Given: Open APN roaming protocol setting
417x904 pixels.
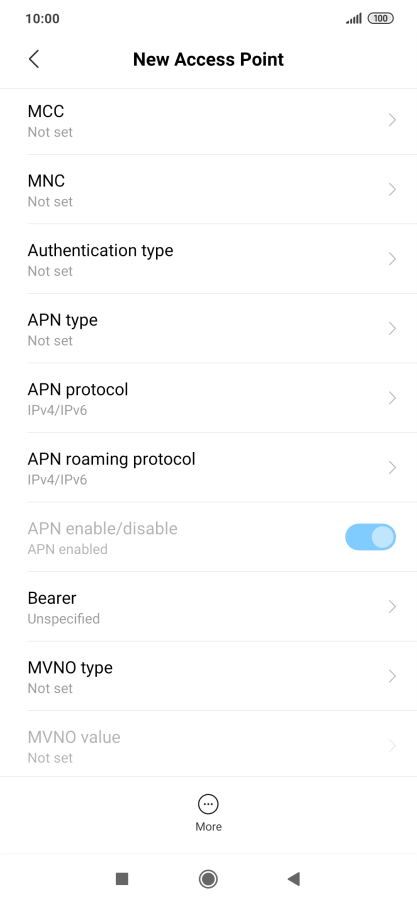Looking at the screenshot, I should pyautogui.click(x=208, y=468).
